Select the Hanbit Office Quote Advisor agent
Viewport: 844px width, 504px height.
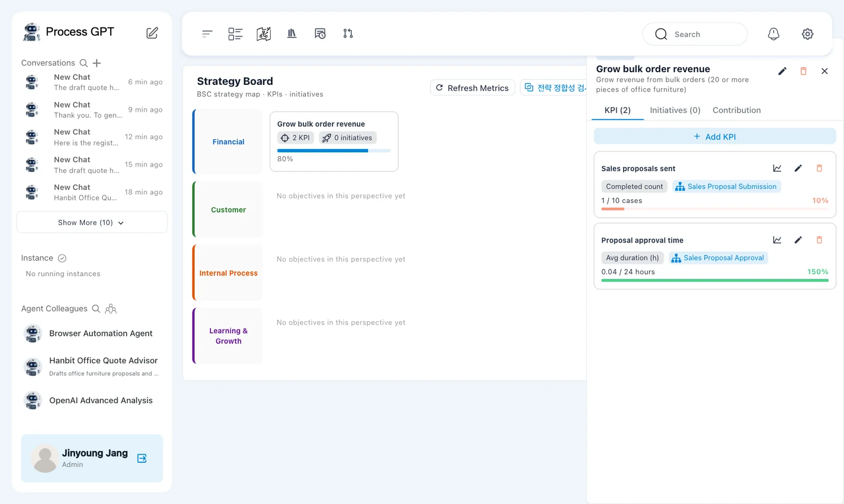pos(92,366)
